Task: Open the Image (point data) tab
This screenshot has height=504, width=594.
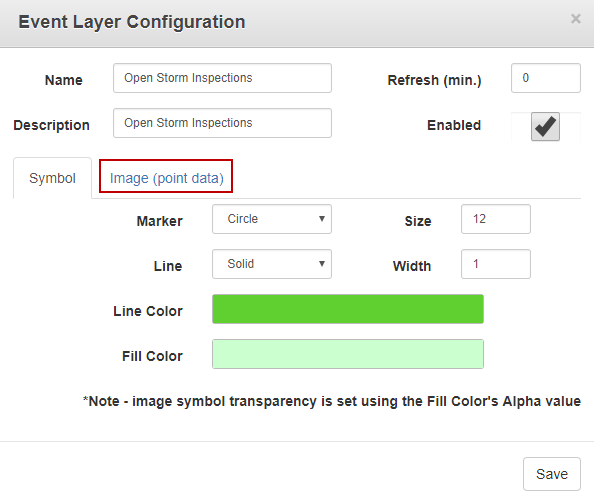Action: [x=166, y=178]
